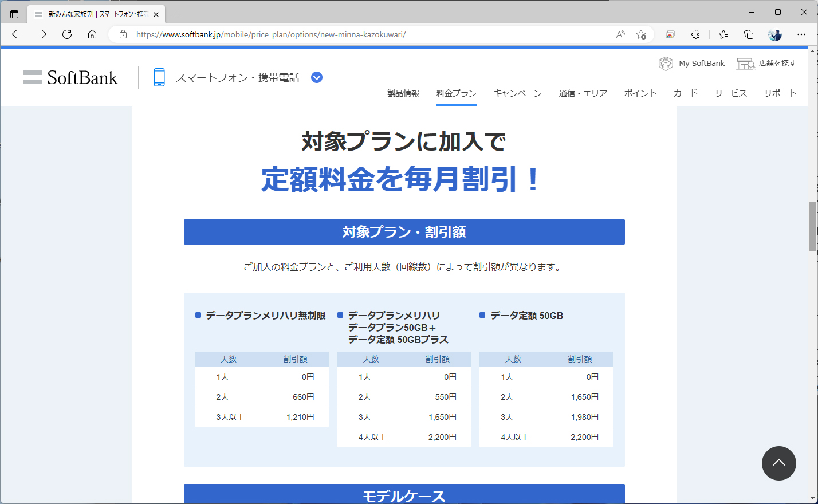
Task: Switch to the 料金プラン navigation tab
Action: tap(456, 93)
